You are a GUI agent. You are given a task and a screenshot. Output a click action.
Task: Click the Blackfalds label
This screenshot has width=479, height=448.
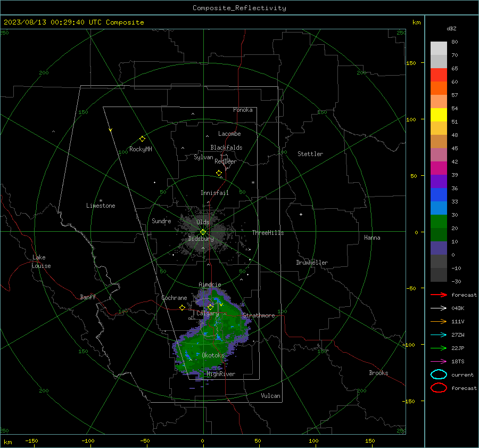(x=226, y=148)
